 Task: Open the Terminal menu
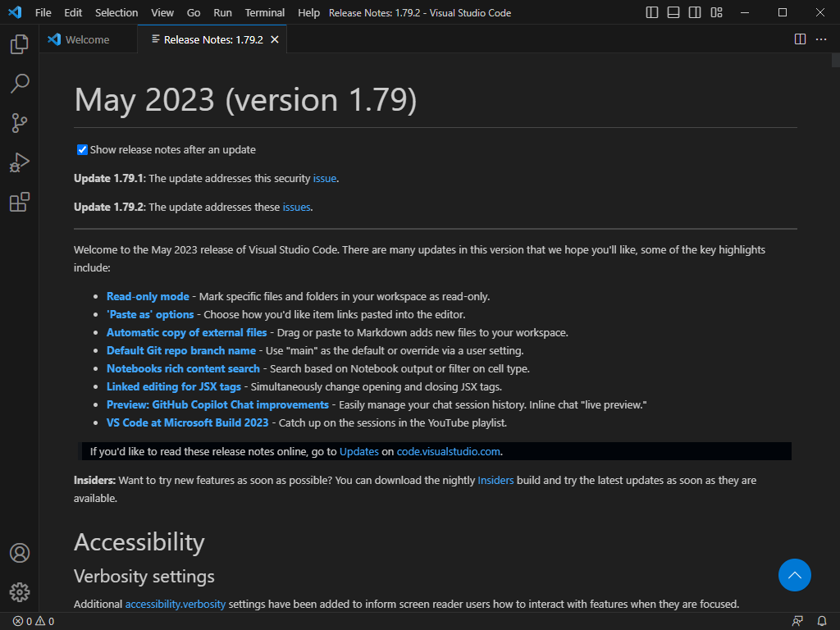265,12
